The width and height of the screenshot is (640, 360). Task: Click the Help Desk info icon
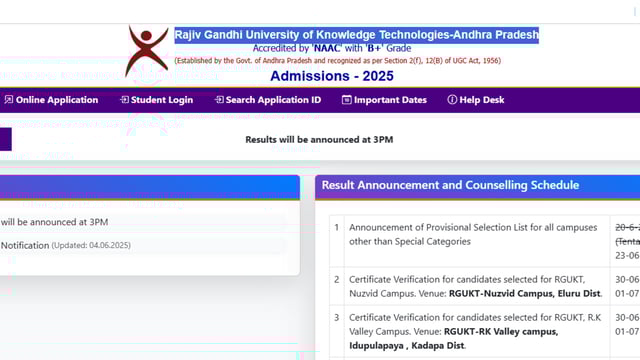(x=452, y=100)
